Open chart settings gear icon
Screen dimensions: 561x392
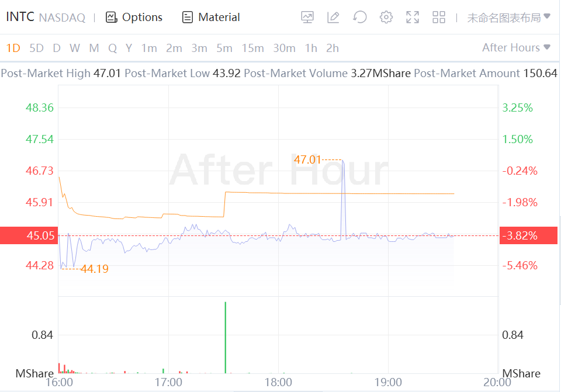(386, 18)
